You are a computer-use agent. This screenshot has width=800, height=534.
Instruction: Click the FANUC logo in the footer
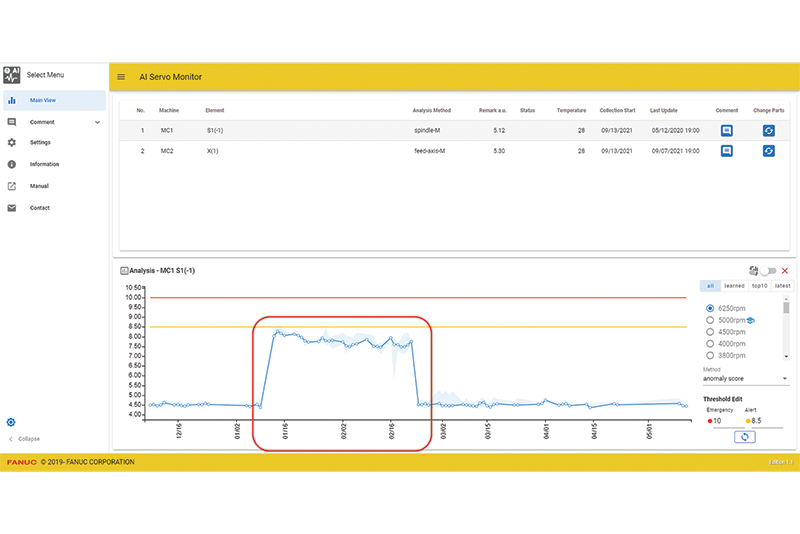[x=21, y=462]
